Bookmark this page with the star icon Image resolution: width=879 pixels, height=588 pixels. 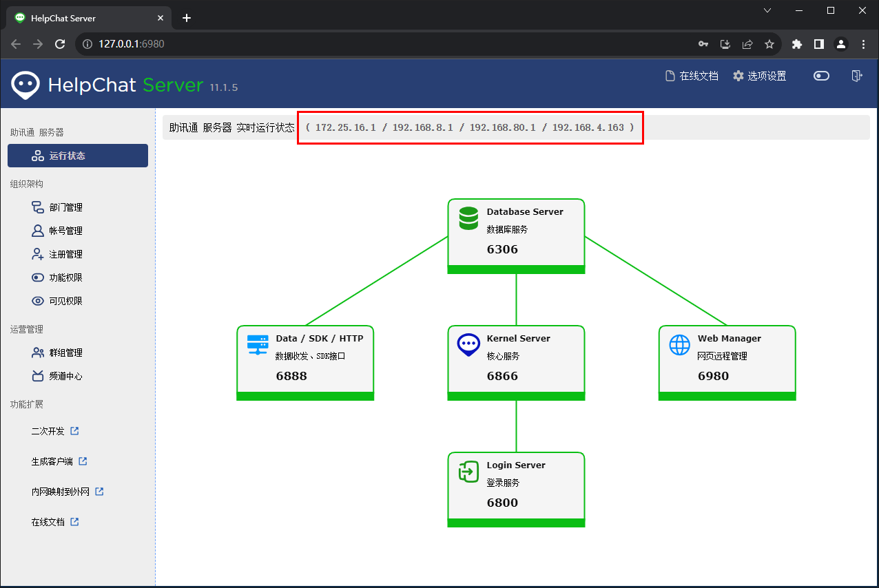coord(769,44)
